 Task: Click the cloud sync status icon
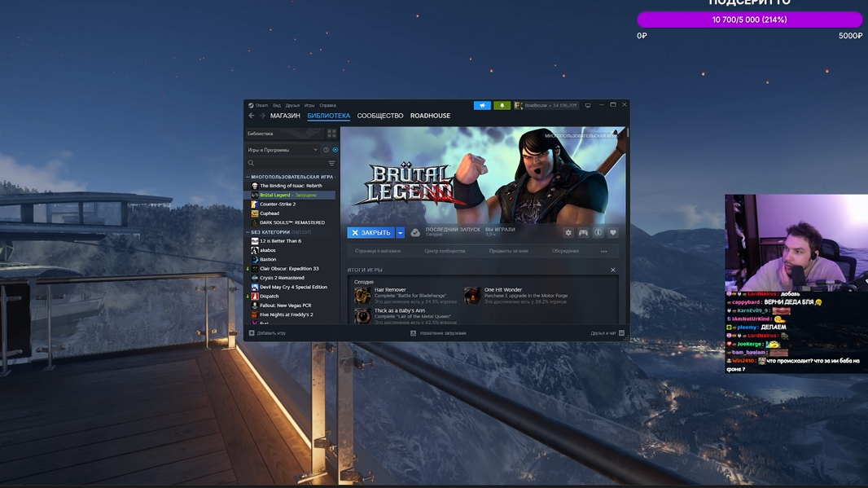[415, 233]
